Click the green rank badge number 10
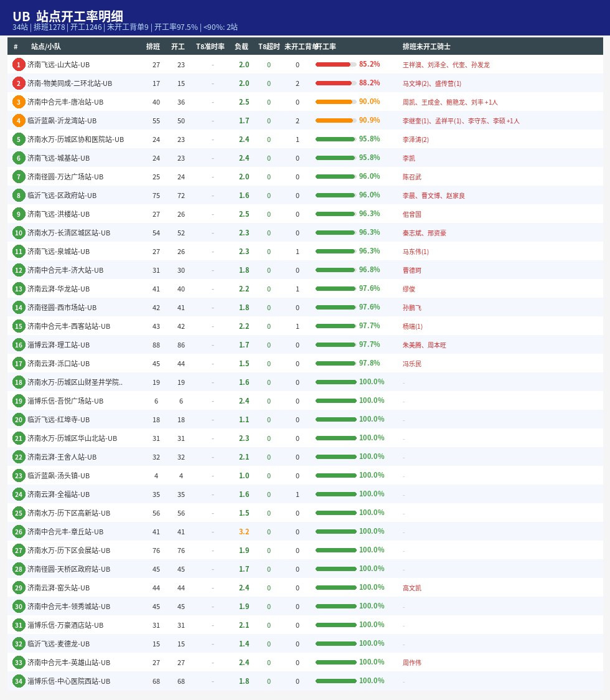Screen dimensions: 610x700 [18, 233]
